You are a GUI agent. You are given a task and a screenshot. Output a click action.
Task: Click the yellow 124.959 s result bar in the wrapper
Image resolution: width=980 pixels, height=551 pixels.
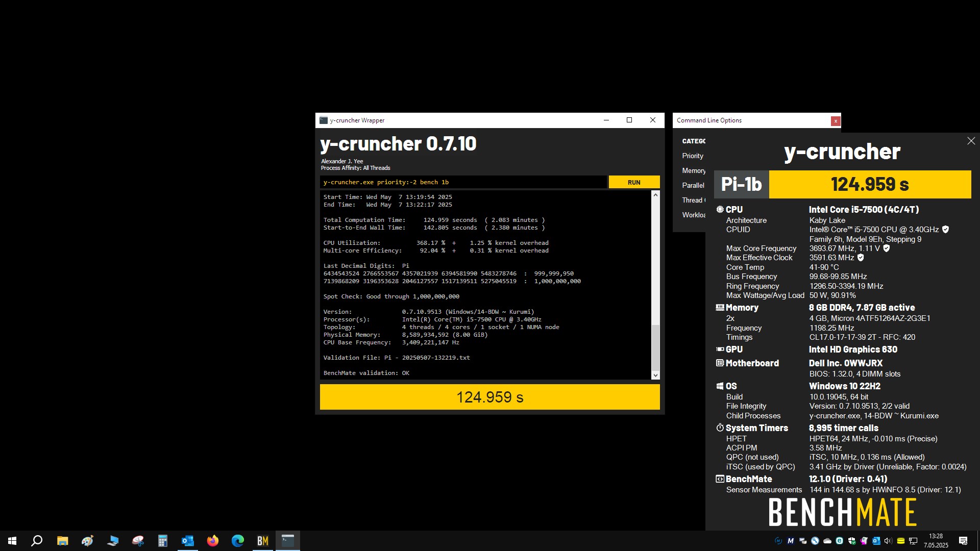tap(489, 397)
